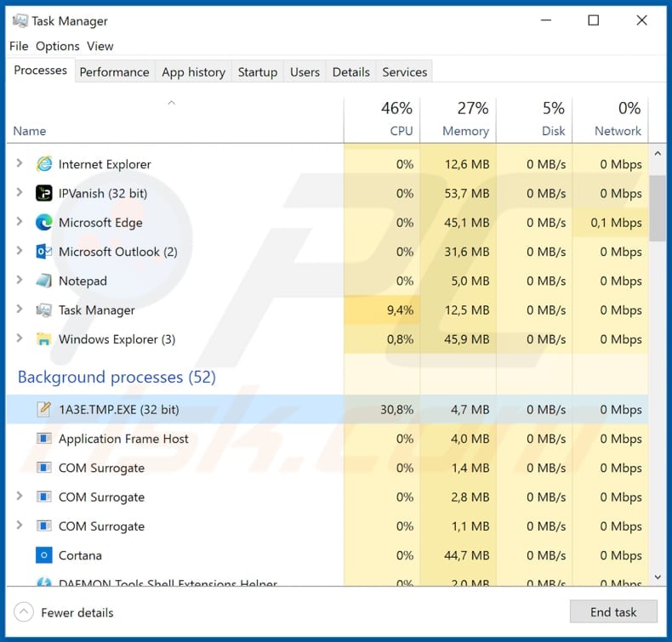The height and width of the screenshot is (642, 672).
Task: Click the Background processes (52) heading
Action: 117,377
